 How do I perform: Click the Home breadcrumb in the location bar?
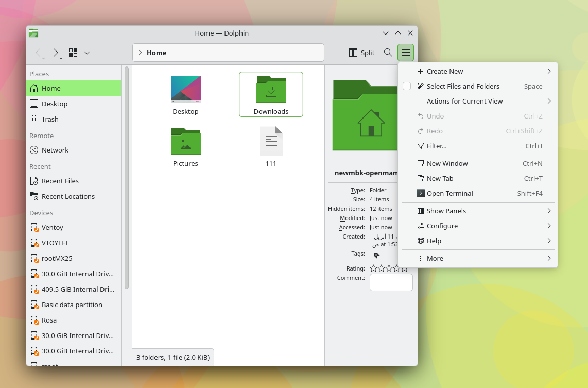pos(157,53)
